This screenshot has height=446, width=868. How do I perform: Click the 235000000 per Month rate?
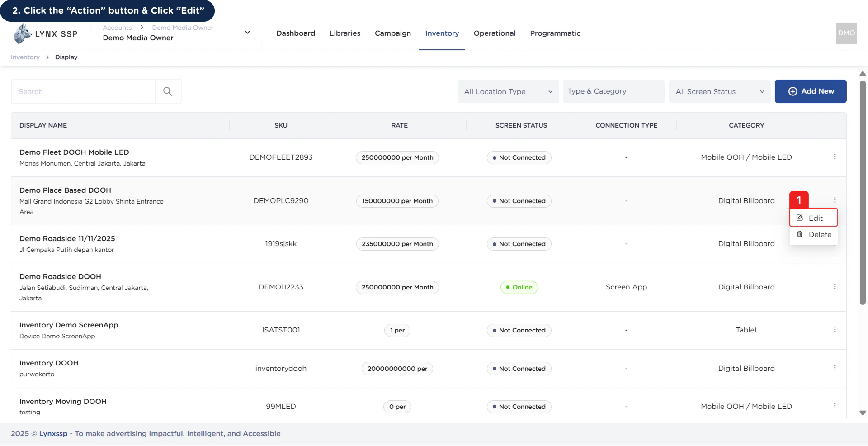[x=397, y=244]
